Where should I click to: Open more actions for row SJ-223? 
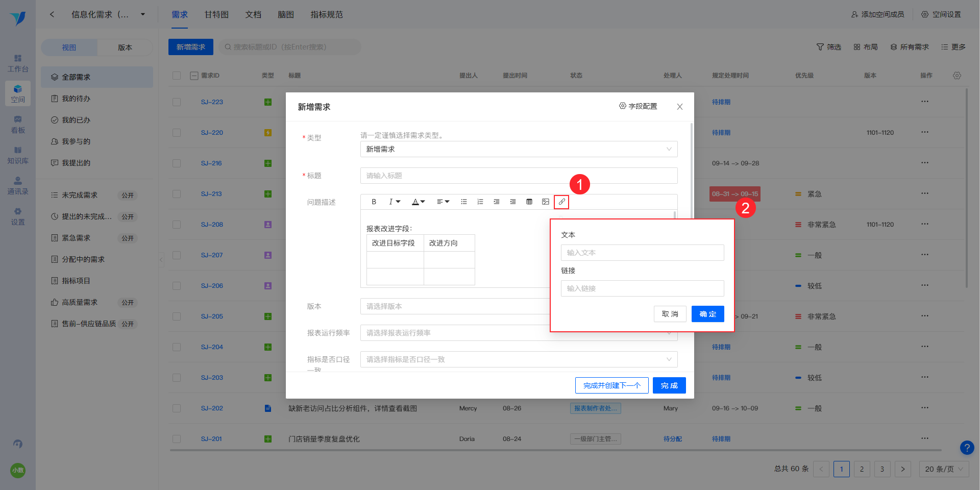pos(925,102)
